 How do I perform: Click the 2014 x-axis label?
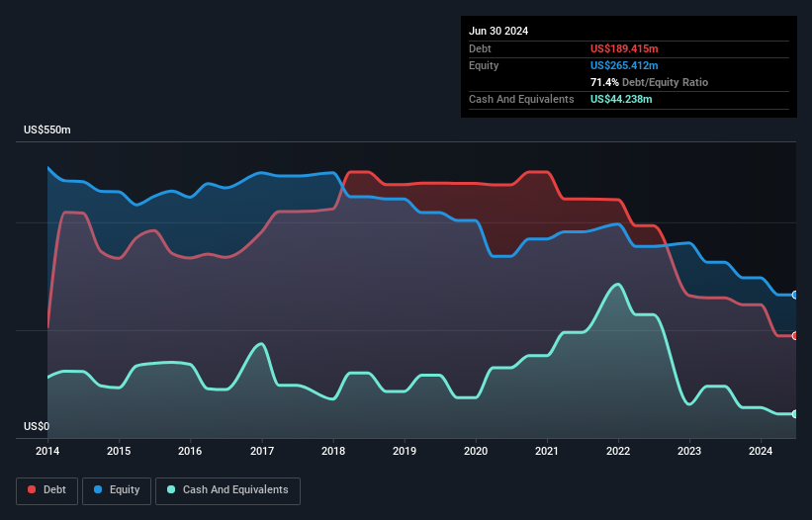pos(47,451)
